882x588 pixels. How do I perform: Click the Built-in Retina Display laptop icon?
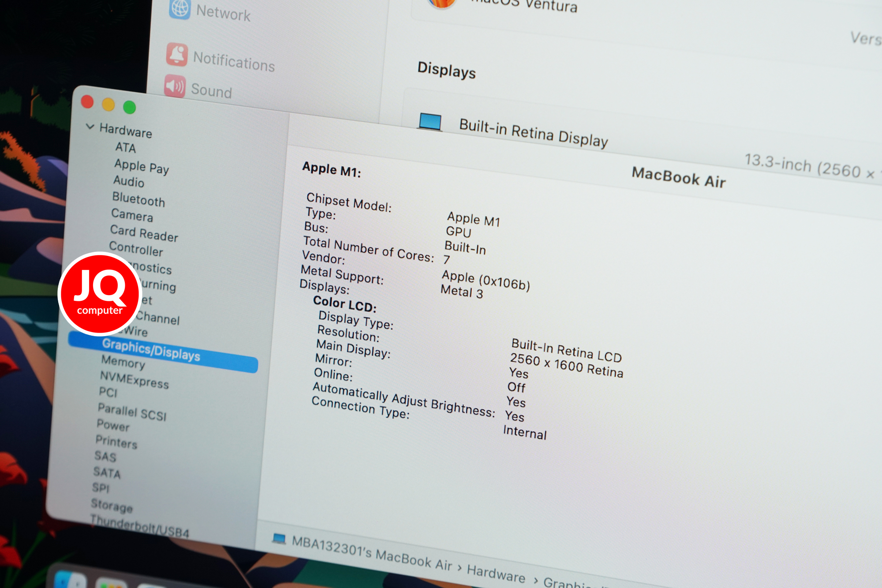[430, 121]
